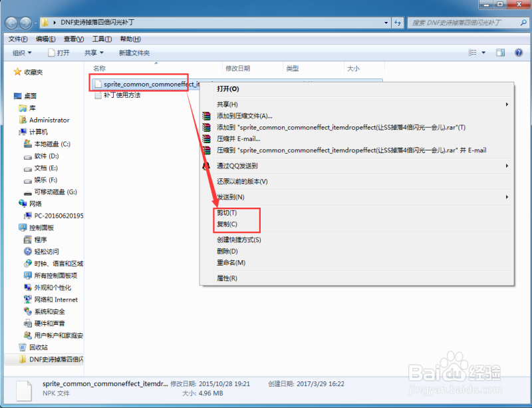Image resolution: width=532 pixels, height=408 pixels.
Task: Click the Recycle Bin icon
Action: pos(23,347)
